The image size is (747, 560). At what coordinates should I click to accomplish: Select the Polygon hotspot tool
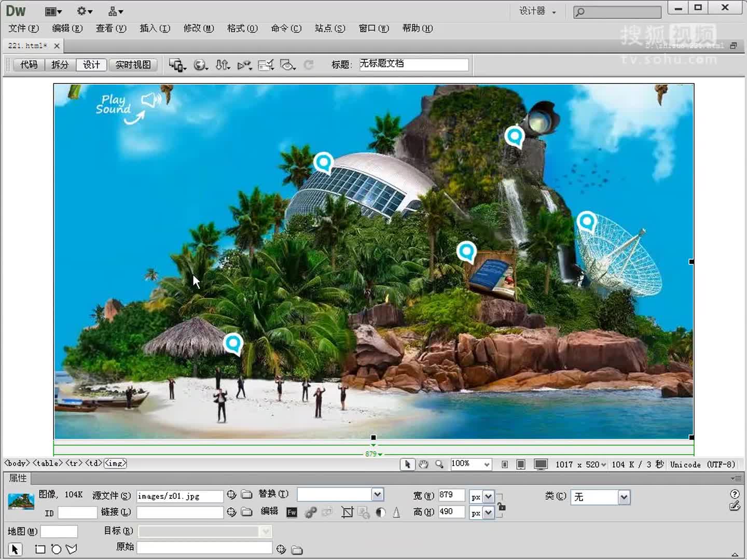(x=72, y=549)
